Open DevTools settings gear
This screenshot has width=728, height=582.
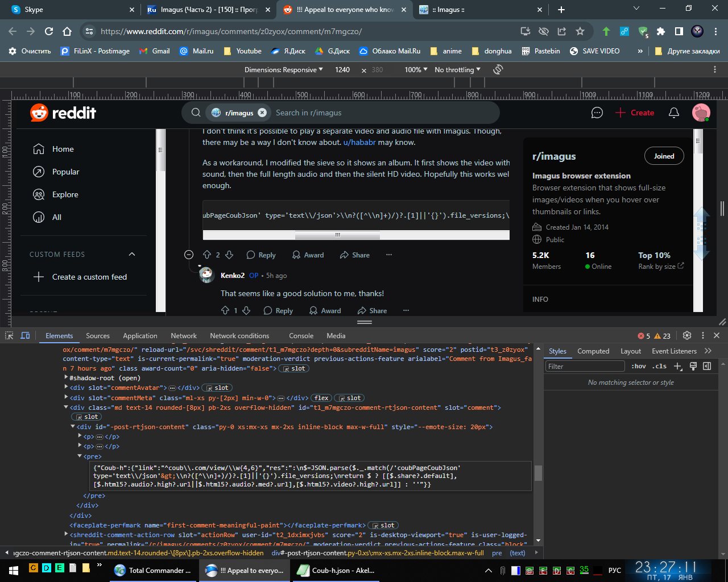[687, 336]
